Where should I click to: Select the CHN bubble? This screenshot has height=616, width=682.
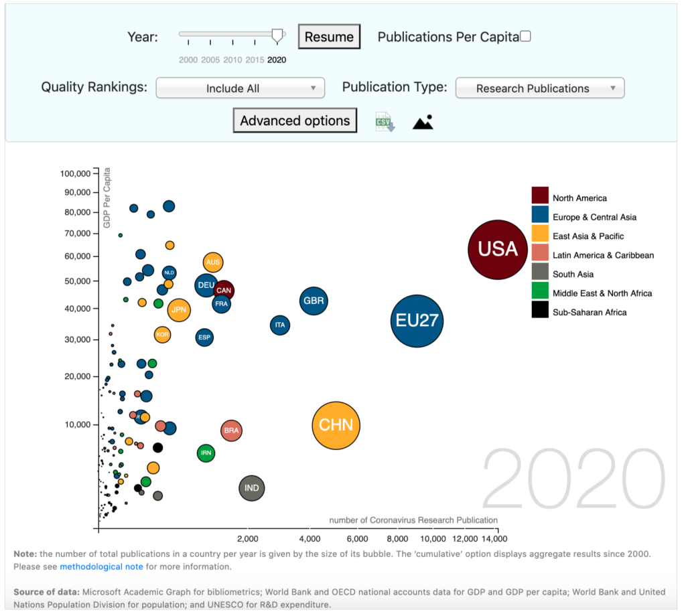click(x=336, y=425)
